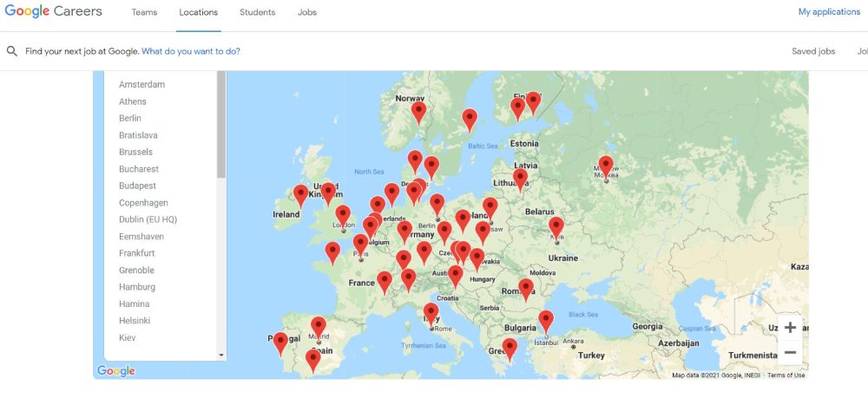Click the Istanbul map pin
The height and width of the screenshot is (398, 868).
coord(546,321)
